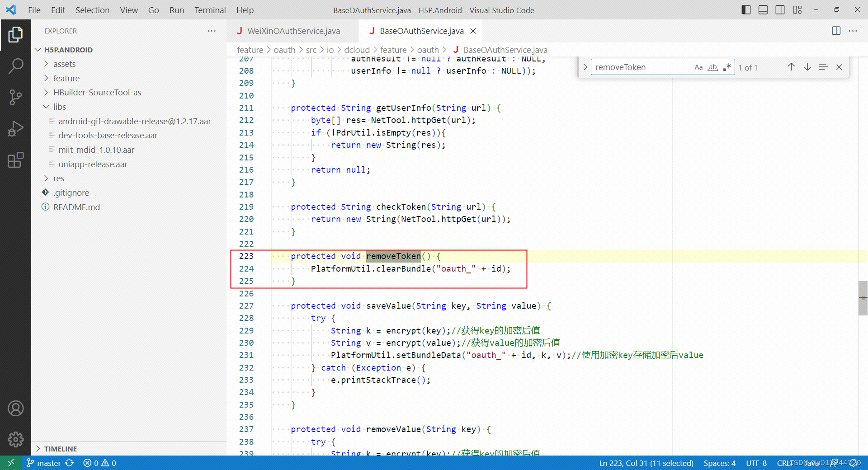
Task: Toggle Match Case in find widget
Action: pos(698,67)
